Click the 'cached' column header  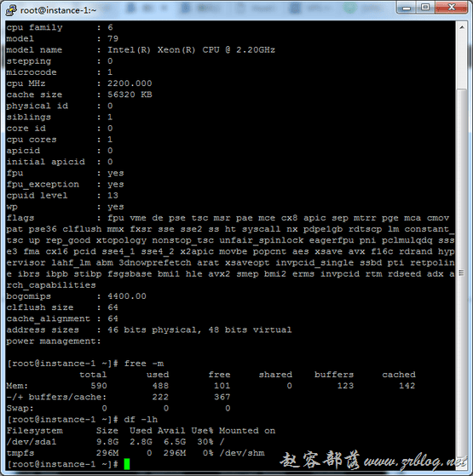tap(399, 375)
